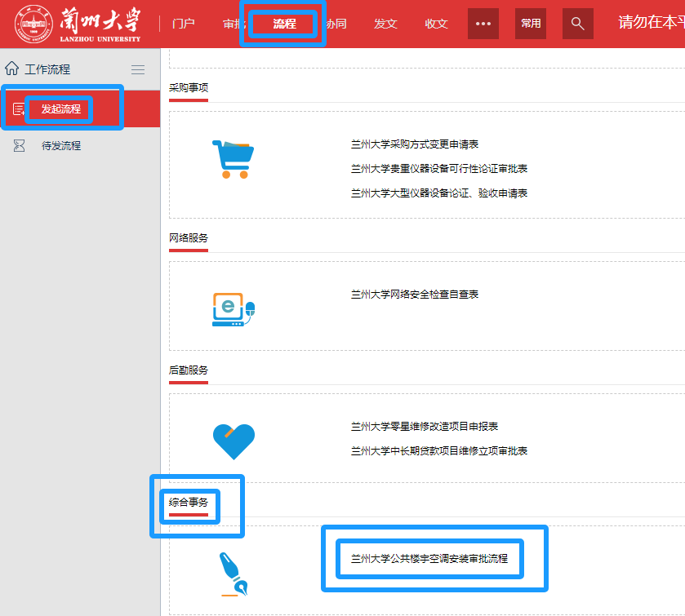Click the Lanzhou University logo emblem

33,24
